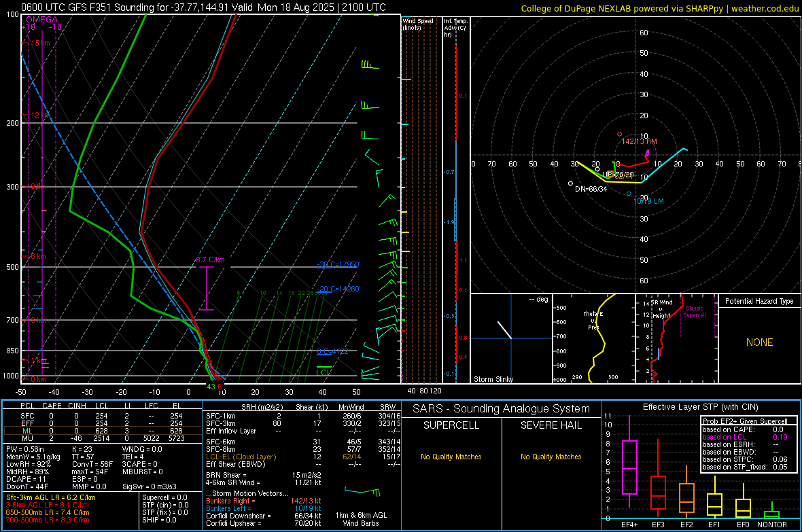Click the MBURST = 0 value
Image resolution: width=802 pixels, height=532 pixels.
click(x=142, y=472)
